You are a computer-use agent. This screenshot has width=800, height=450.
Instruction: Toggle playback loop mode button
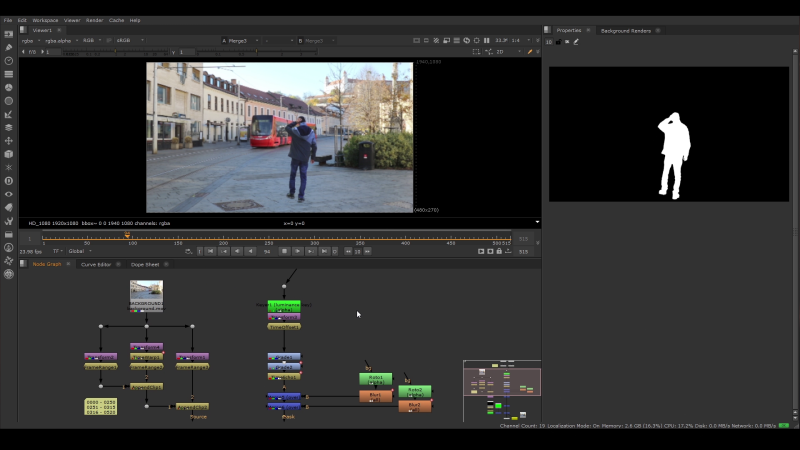tap(188, 251)
